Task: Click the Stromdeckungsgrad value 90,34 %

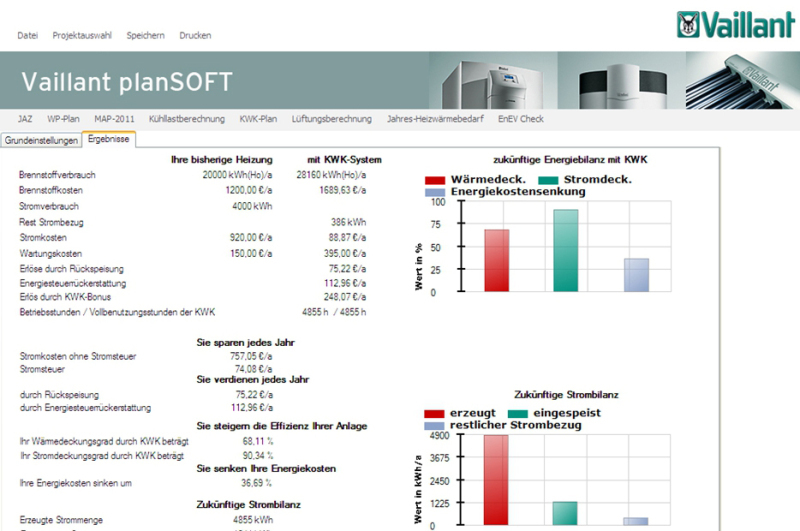Action: [258, 456]
